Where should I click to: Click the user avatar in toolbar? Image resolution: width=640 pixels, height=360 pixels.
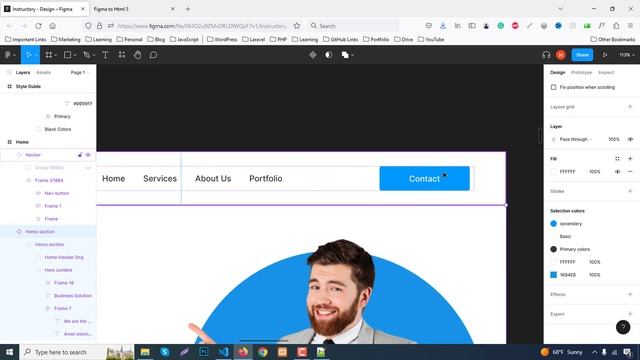tap(561, 55)
